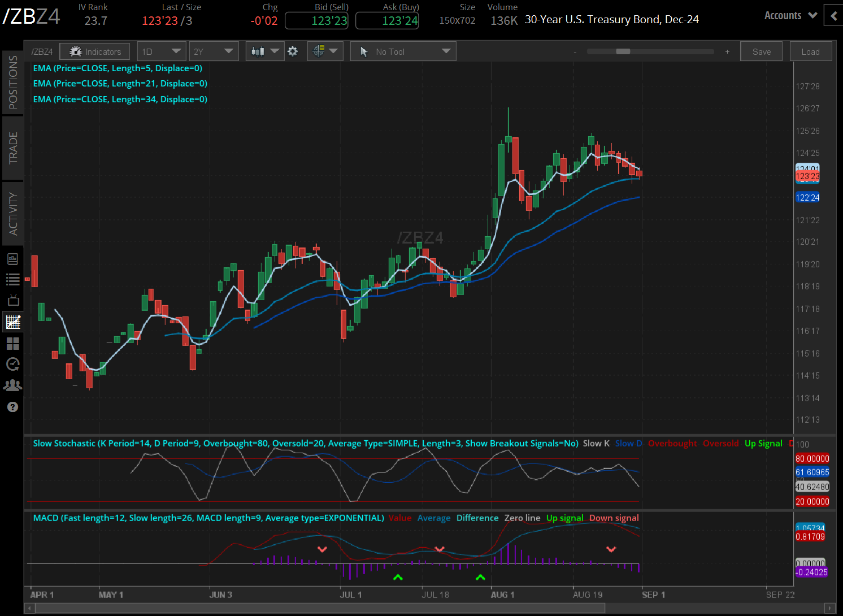
Task: Adjust the chart zoom slider
Action: [x=624, y=51]
